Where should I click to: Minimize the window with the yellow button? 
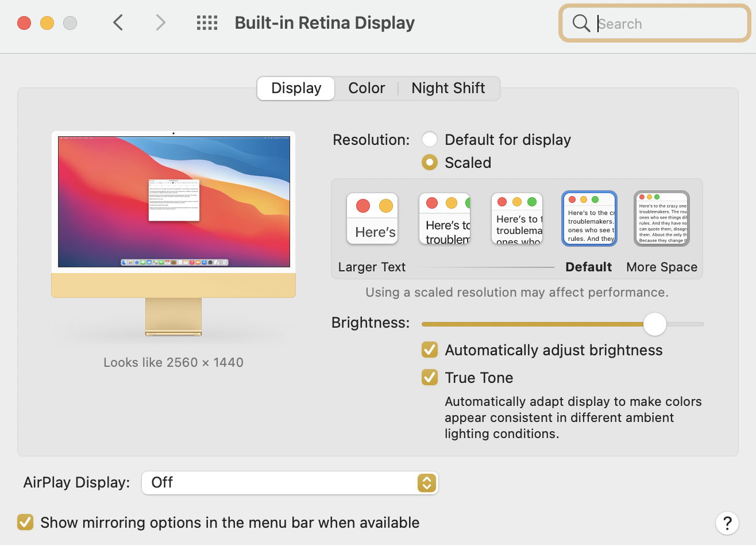coord(47,23)
